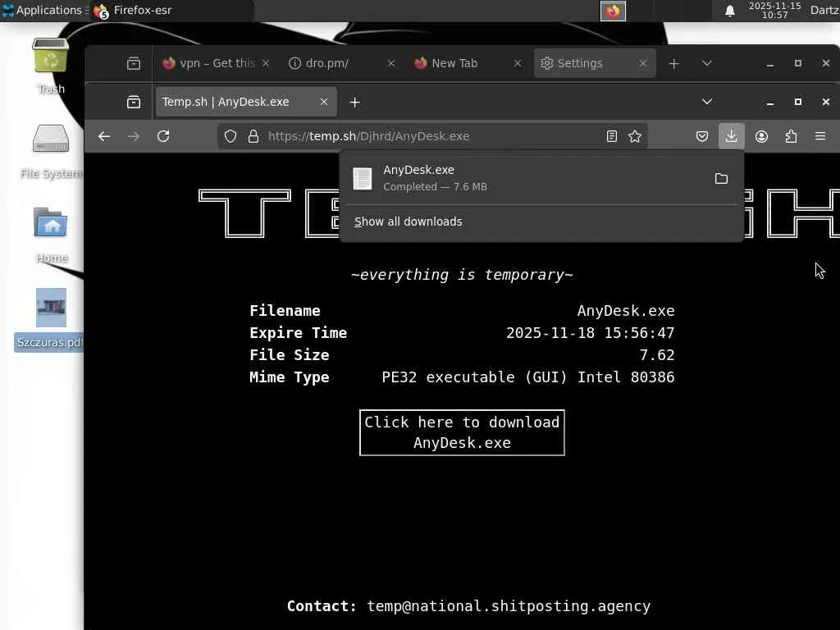Show site security info via padlock icon
The height and width of the screenshot is (630, 840).
[x=253, y=137]
